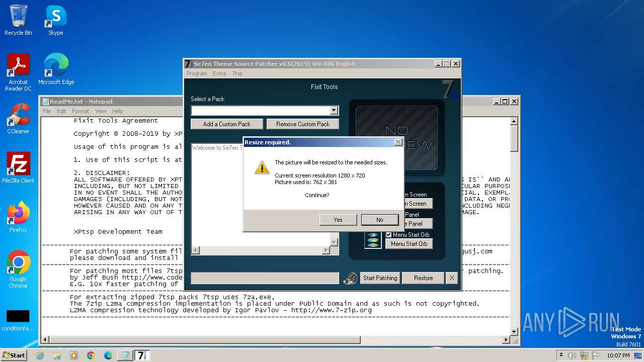
Task: Switch to Notepad taskbar button
Action: coord(124,355)
